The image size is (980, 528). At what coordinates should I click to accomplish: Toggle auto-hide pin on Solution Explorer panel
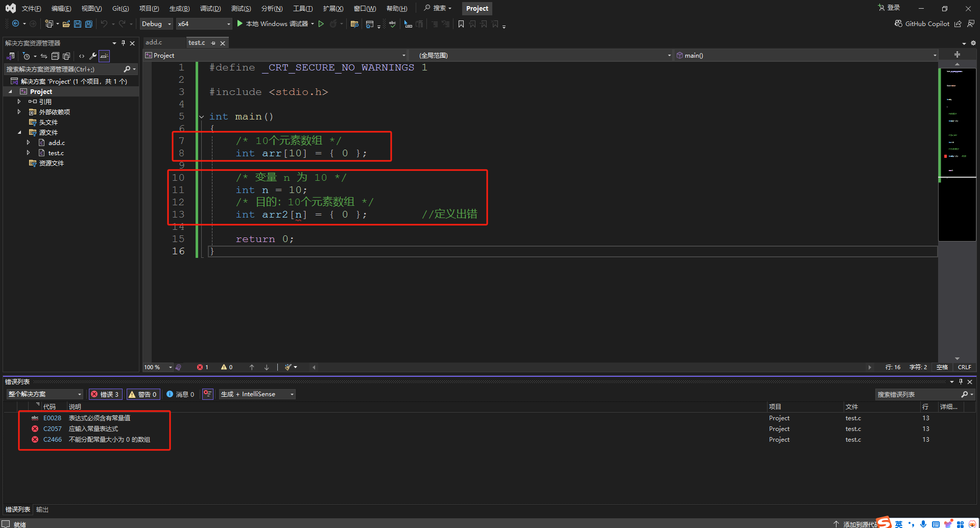click(123, 43)
